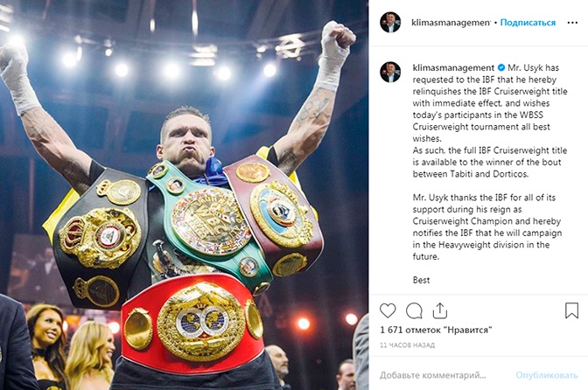Viewport: 588px width, 390px height.
Task: View who liked: 1 671 отметок "Нравится"
Action: tap(436, 330)
